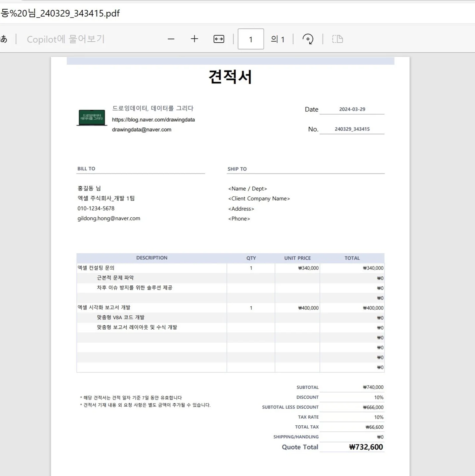Image resolution: width=475 pixels, height=476 pixels.
Task: Click the <Client Company Name> placeholder
Action: pos(259,199)
